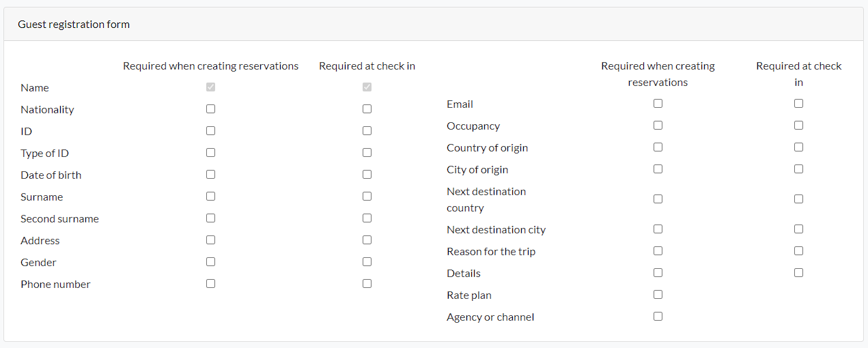Viewport: 868px width, 348px height.
Task: Tick Email required when creating reservations
Action: 658,103
